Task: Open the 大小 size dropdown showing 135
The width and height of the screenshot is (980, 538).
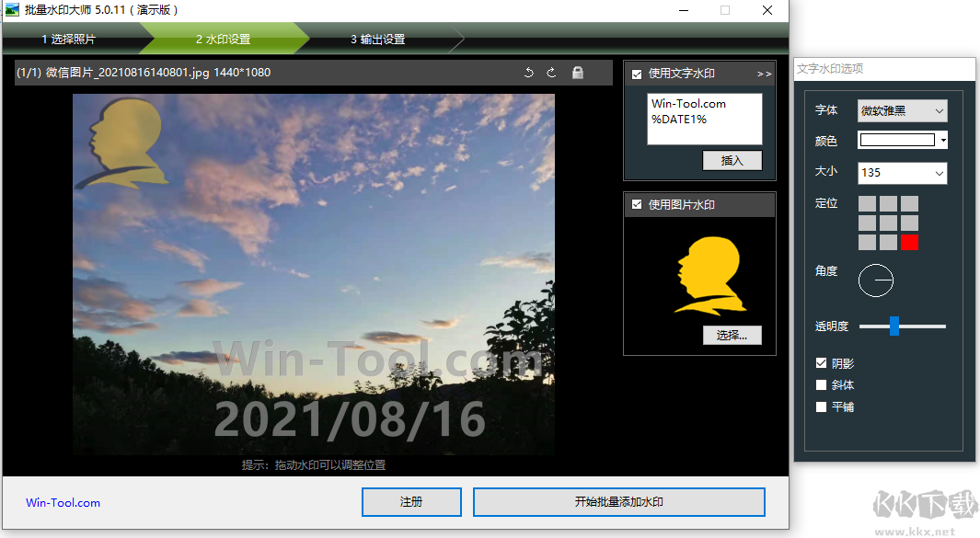Action: pyautogui.click(x=902, y=173)
